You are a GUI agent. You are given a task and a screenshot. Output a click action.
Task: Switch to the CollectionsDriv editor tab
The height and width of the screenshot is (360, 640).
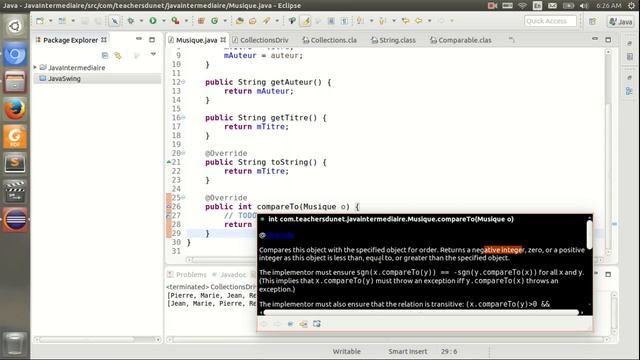click(x=260, y=40)
